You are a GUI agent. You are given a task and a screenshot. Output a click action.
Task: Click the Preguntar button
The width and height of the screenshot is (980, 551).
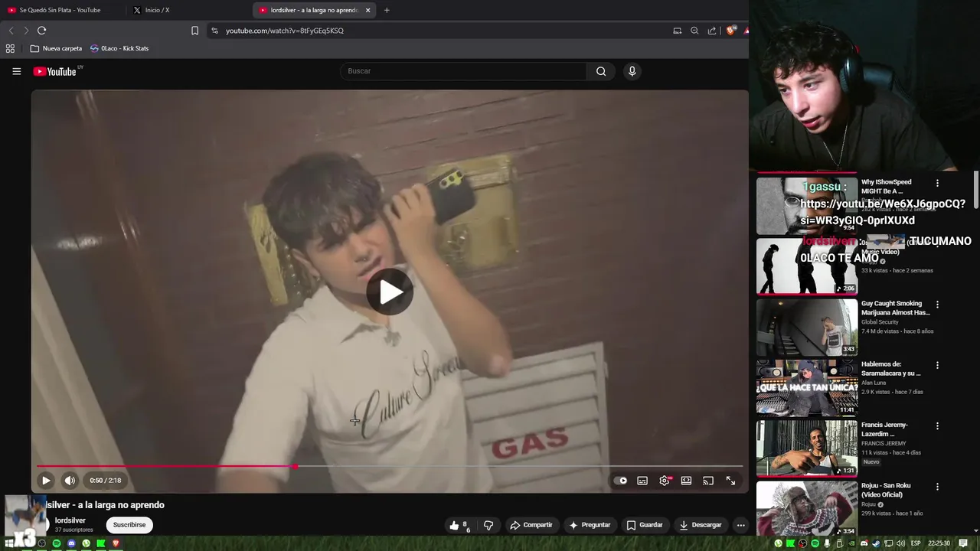pyautogui.click(x=590, y=525)
